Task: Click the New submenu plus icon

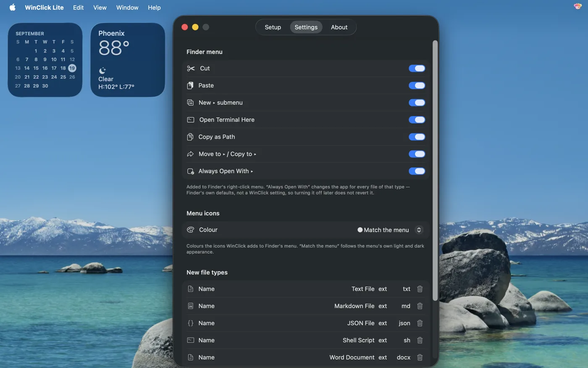Action: 190,103
